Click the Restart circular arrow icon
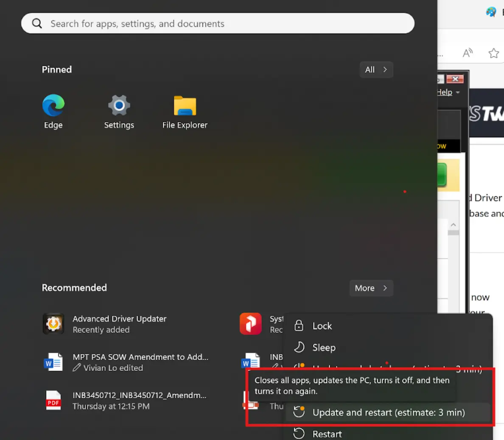The height and width of the screenshot is (440, 504). click(299, 434)
